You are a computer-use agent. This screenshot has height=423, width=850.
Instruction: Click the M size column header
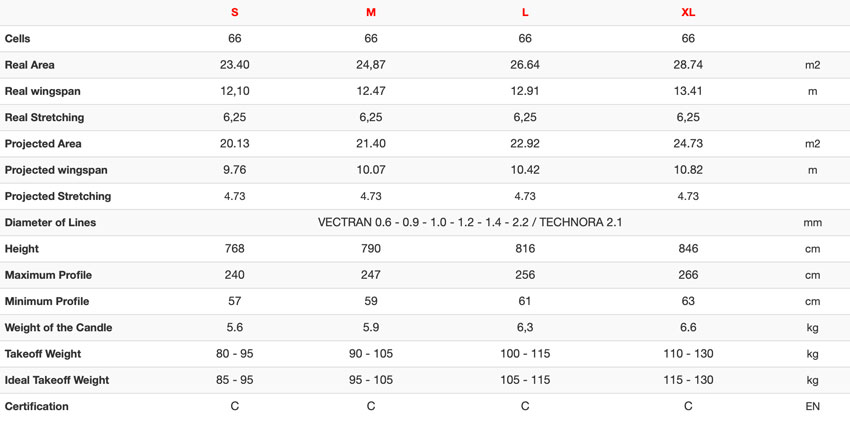[371, 12]
